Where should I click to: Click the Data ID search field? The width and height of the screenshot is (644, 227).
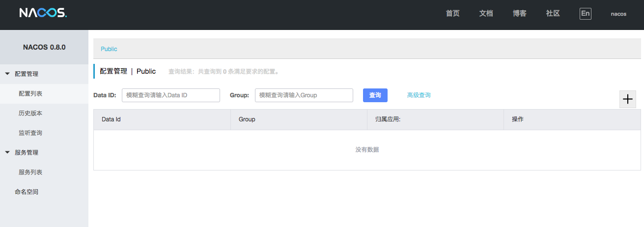pos(171,95)
